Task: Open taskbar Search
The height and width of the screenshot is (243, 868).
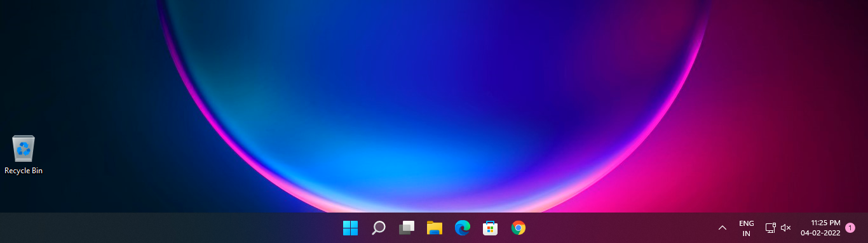Action: point(379,228)
